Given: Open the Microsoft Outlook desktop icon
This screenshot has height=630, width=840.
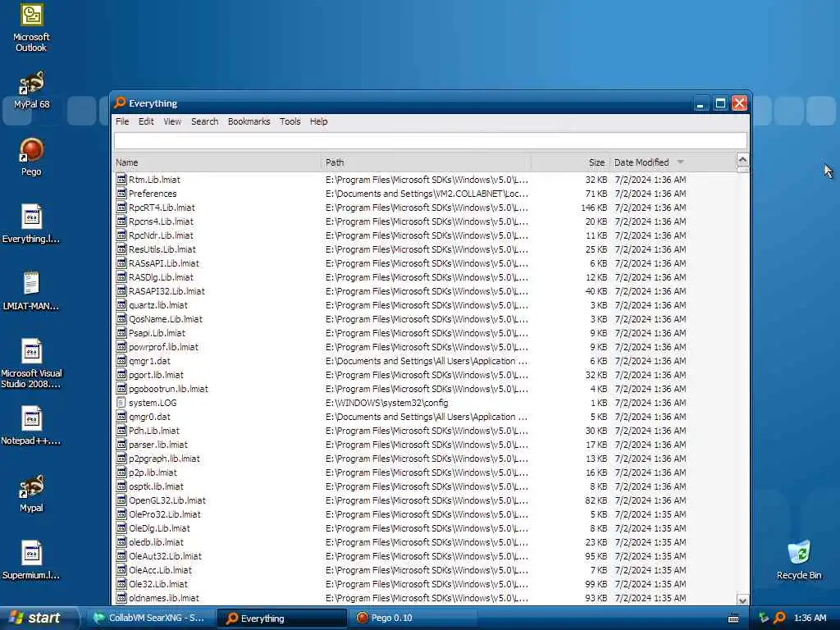Looking at the screenshot, I should pos(31,28).
